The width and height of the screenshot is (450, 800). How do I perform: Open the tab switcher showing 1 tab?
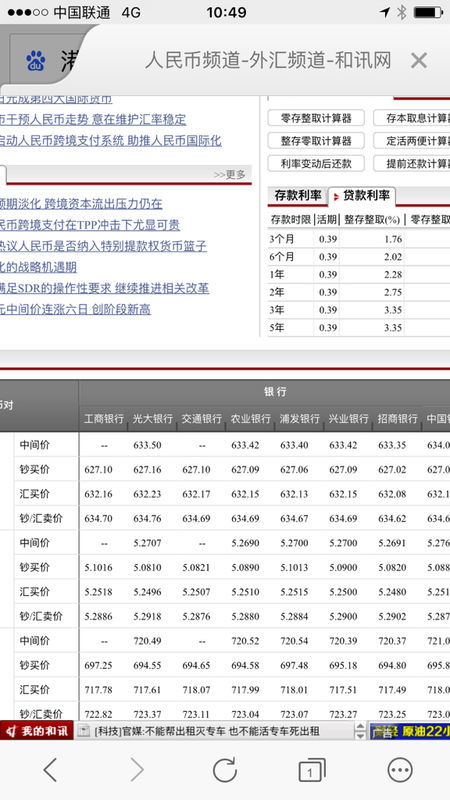pyautogui.click(x=311, y=770)
